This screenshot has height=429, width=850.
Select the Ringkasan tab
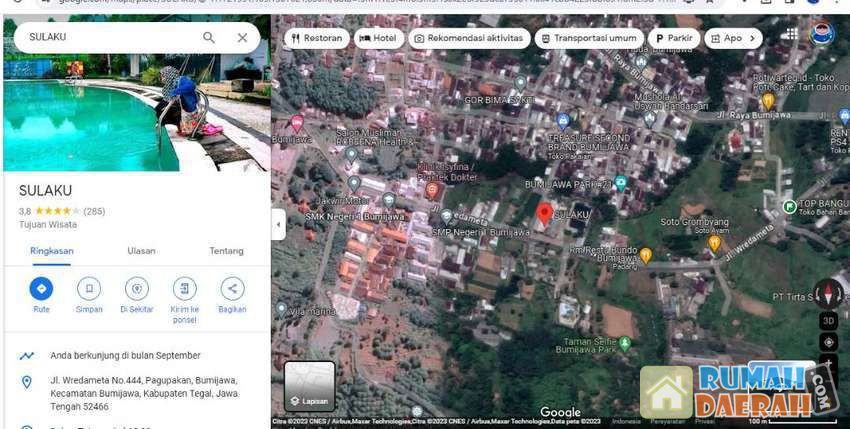(50, 251)
